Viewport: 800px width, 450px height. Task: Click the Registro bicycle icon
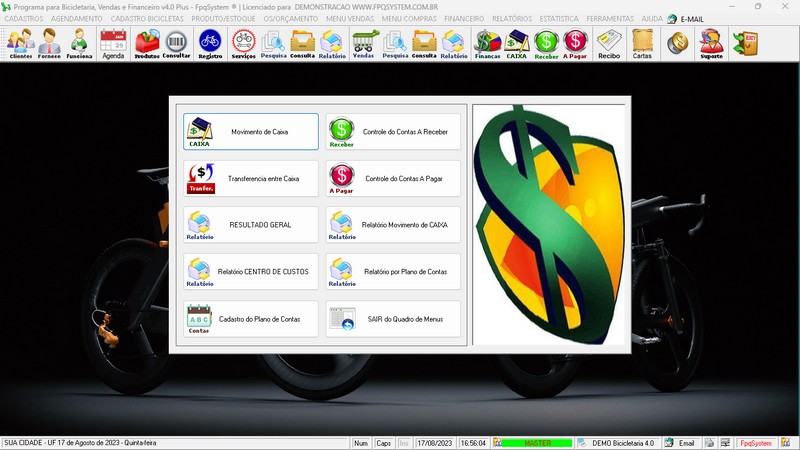pyautogui.click(x=210, y=44)
